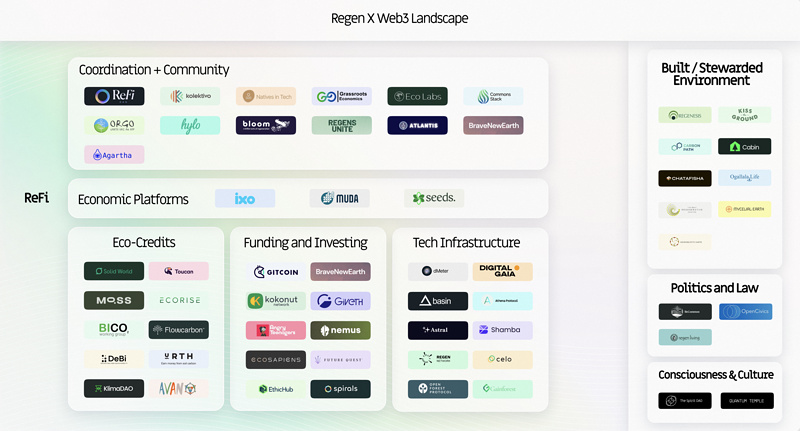800x431 pixels.
Task: Open the Cabin logo tile
Action: (744, 146)
